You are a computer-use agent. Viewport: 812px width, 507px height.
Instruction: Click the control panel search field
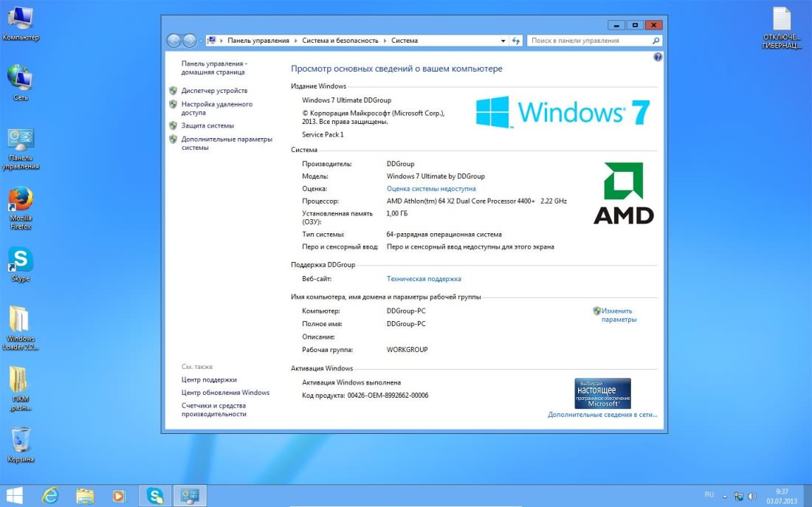click(x=591, y=41)
